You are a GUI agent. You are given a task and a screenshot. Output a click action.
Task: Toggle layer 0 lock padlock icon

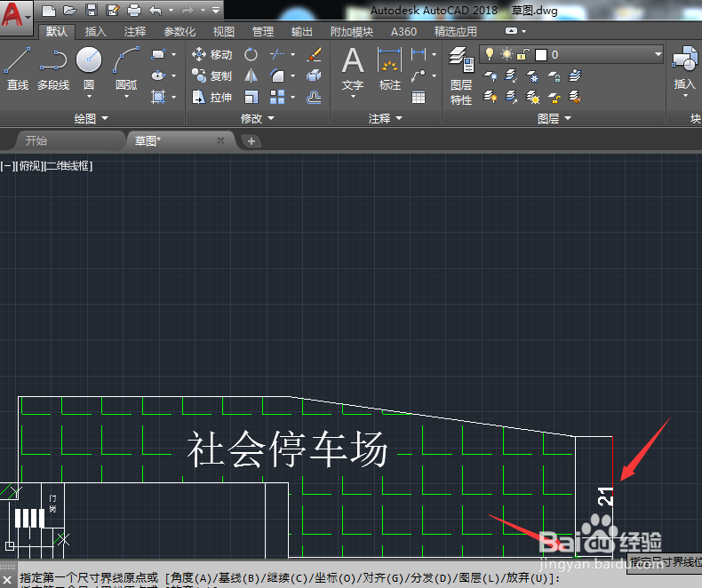coord(522,54)
